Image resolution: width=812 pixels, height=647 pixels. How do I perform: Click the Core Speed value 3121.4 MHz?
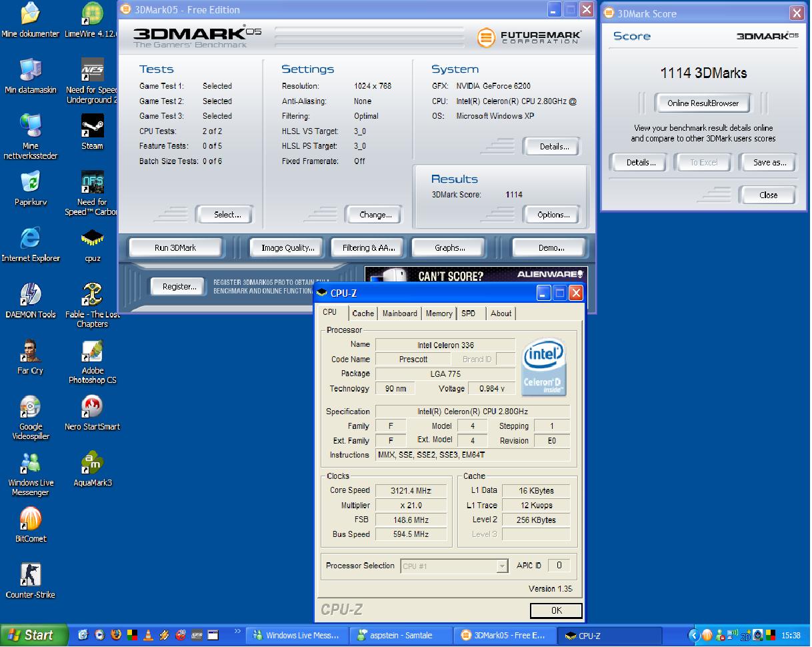point(411,491)
